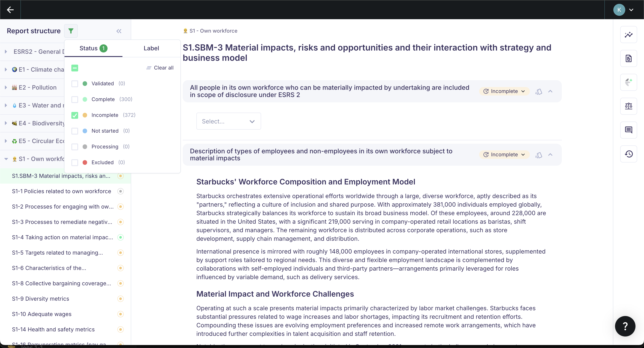Click status indicator for S1-8 Collective bargaining row
Screen dimensions: 644x348
tap(121, 283)
